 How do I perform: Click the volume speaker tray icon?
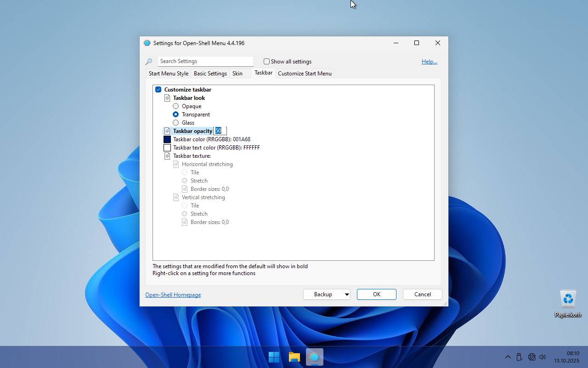(543, 357)
